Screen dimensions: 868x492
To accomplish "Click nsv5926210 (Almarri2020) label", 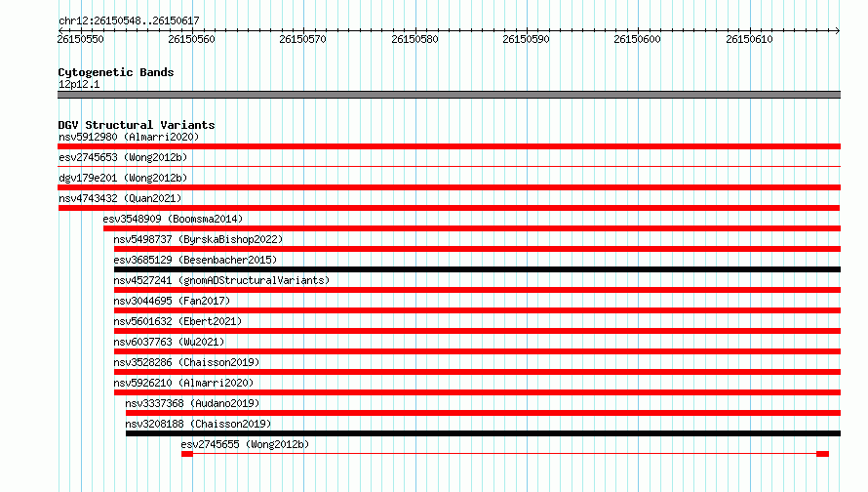I will tap(183, 383).
